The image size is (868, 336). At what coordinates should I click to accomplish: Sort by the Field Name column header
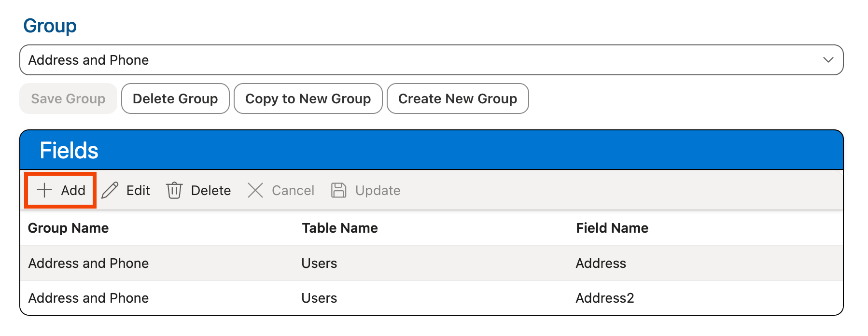point(612,228)
